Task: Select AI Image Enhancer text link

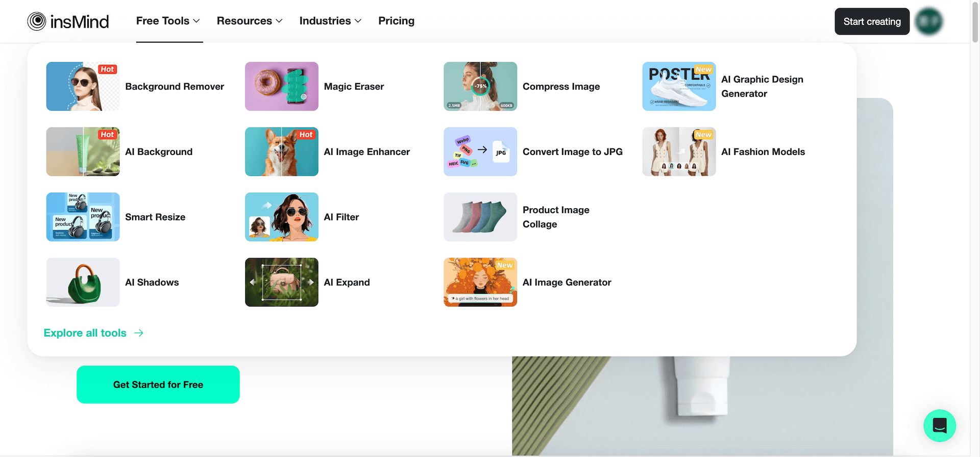Action: [366, 152]
